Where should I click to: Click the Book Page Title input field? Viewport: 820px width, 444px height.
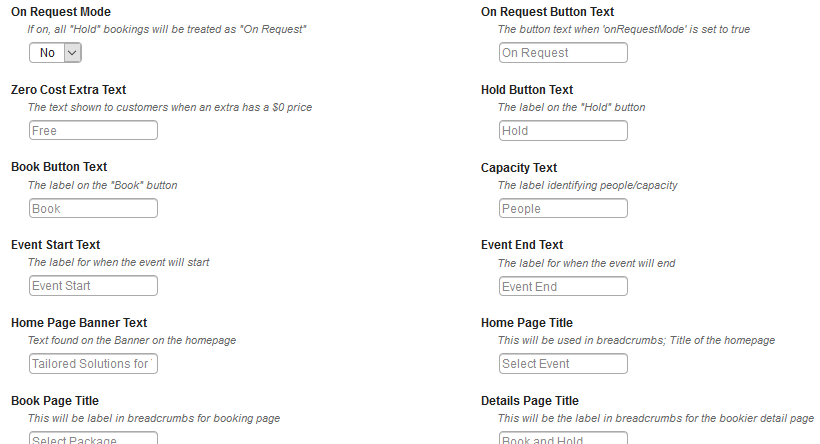(93, 438)
